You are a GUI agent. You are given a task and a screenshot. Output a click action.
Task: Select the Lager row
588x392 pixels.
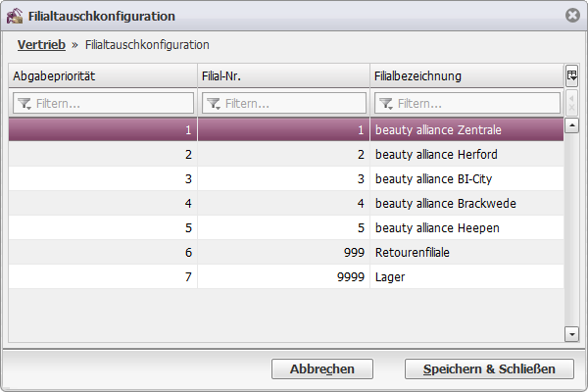(x=286, y=276)
